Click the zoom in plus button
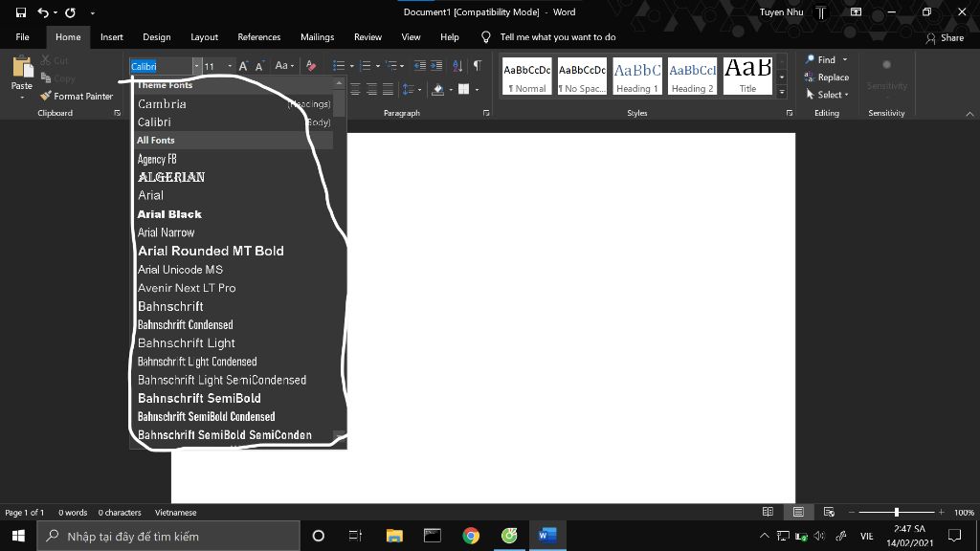The image size is (980, 551). coord(942,513)
